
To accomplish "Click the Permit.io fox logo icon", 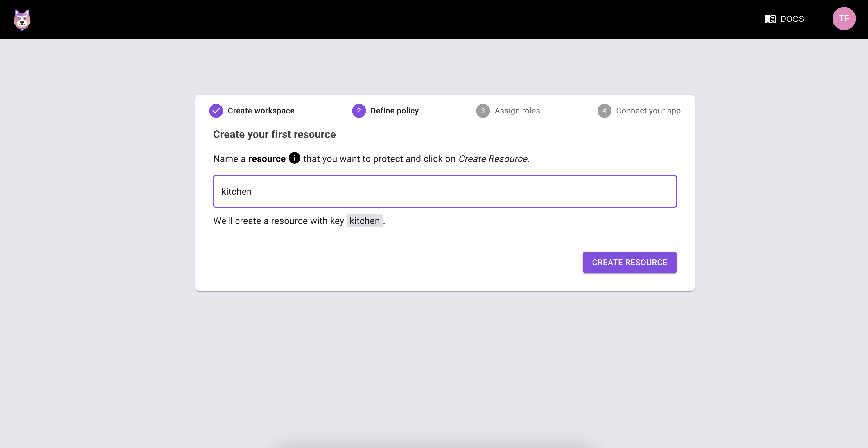I will [x=22, y=19].
